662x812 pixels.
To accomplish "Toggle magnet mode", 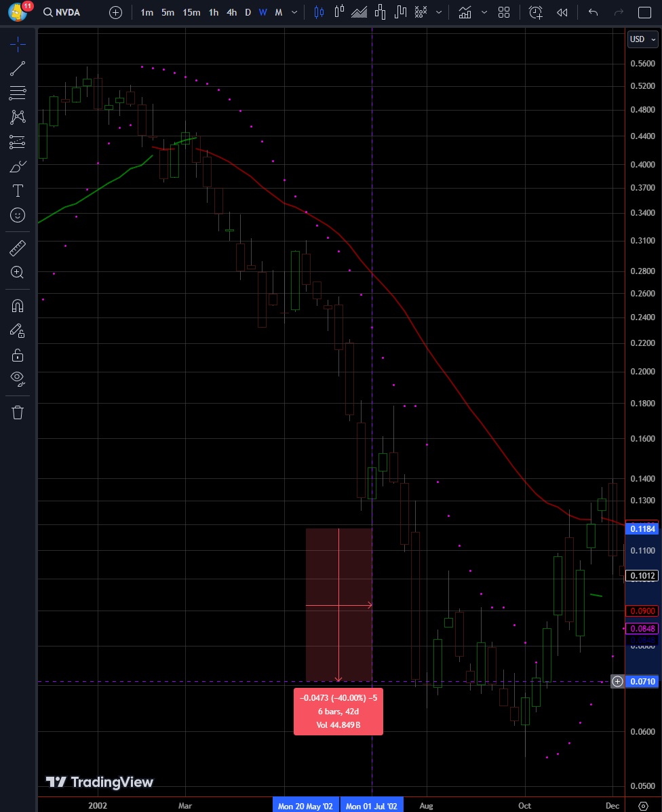I will 18,306.
